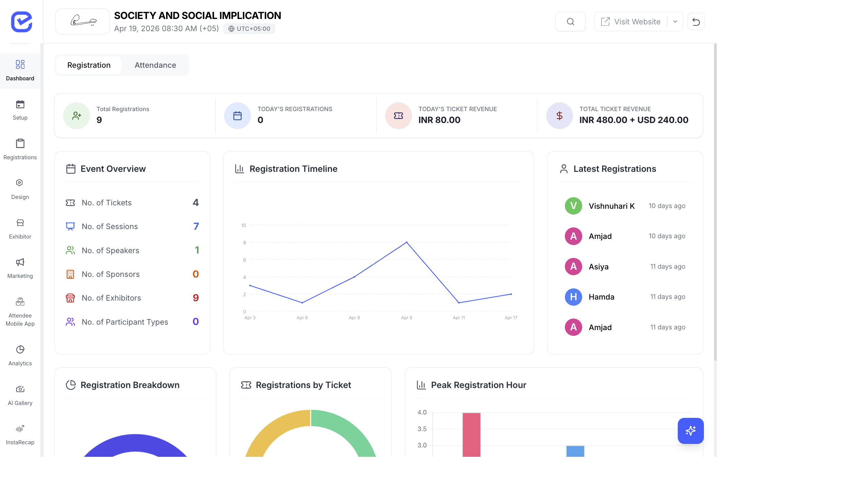Click Vishnuhari K's green avatar

pos(573,206)
